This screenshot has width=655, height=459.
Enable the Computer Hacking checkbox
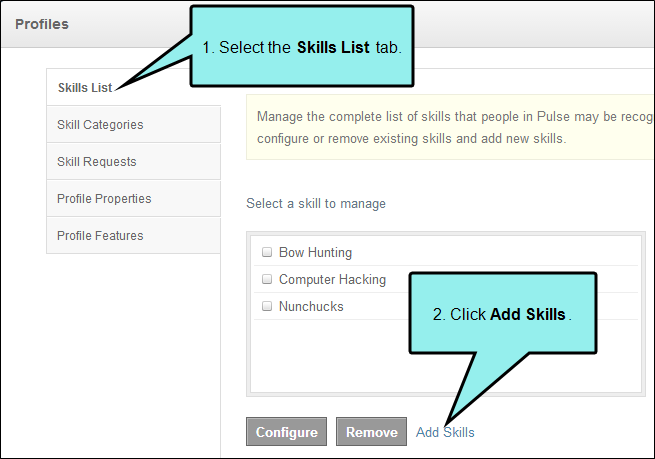click(x=267, y=279)
